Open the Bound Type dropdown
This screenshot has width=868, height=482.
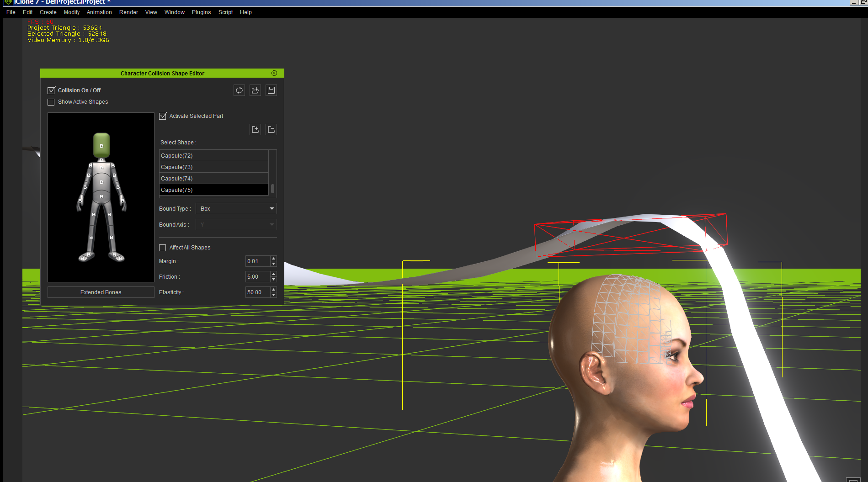pos(236,209)
